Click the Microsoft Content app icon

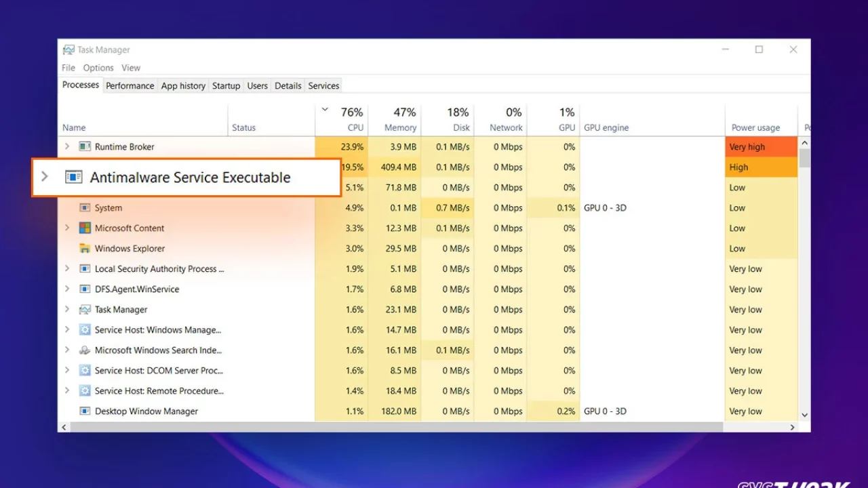pyautogui.click(x=85, y=228)
